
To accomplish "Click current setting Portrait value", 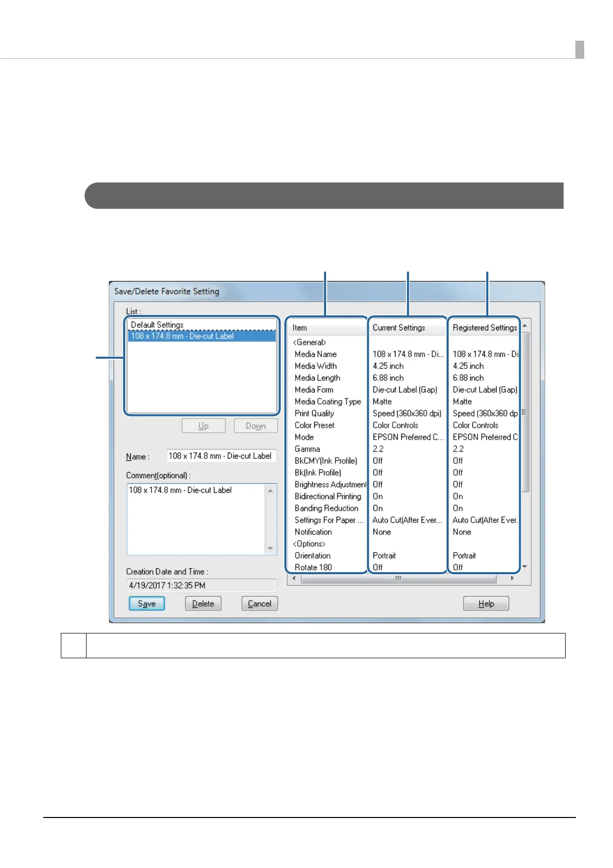I will pos(384,556).
